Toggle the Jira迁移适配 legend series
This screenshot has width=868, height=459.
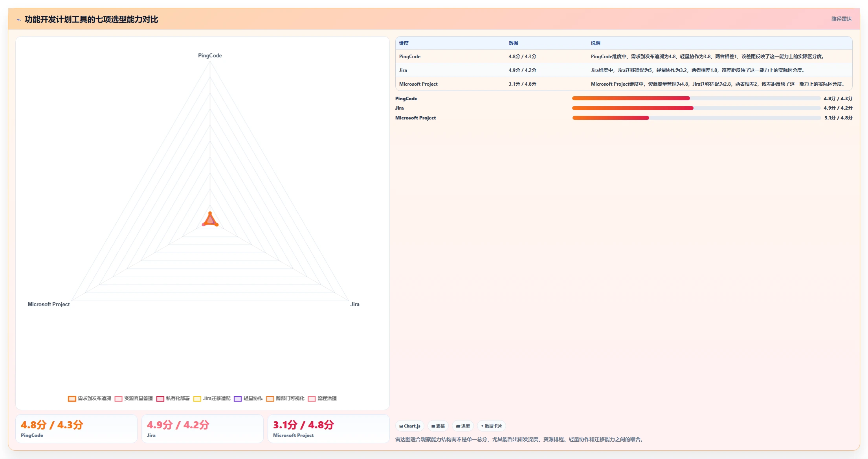point(212,398)
